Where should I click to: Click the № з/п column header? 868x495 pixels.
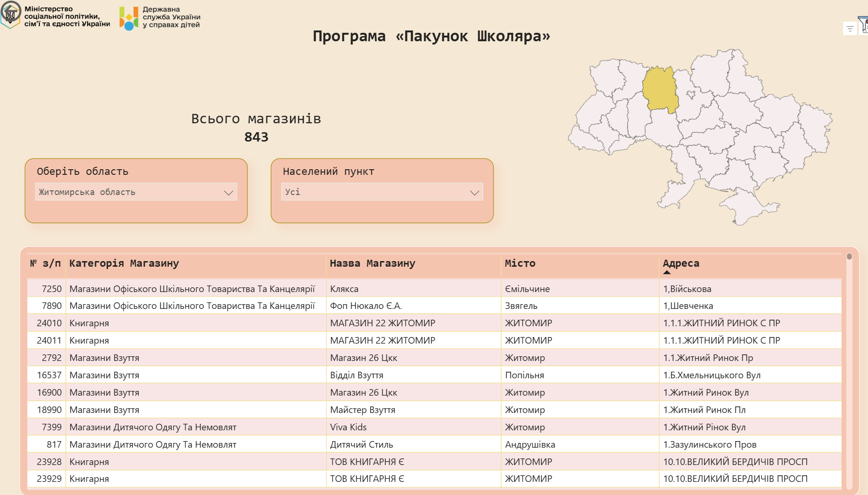click(45, 263)
